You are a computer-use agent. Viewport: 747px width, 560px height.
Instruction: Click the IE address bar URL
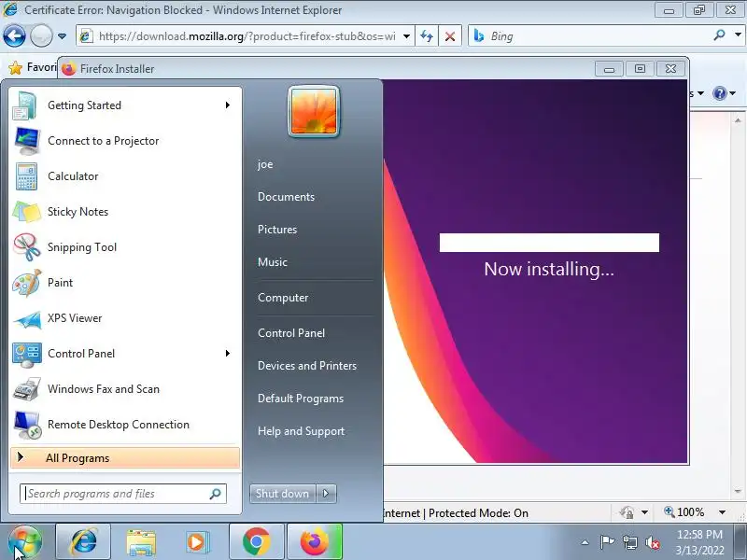pyautogui.click(x=247, y=36)
